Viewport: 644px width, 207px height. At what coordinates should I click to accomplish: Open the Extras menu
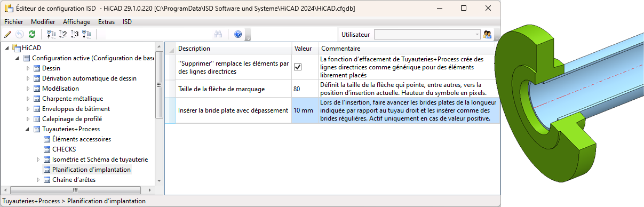point(106,22)
